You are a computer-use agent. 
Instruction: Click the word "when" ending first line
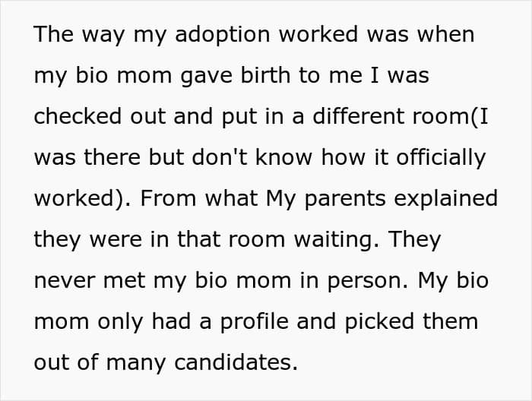[x=445, y=34]
